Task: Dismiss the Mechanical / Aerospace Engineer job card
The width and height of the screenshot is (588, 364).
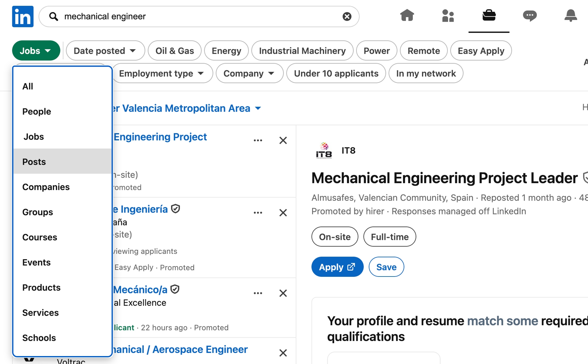Action: pos(283,353)
